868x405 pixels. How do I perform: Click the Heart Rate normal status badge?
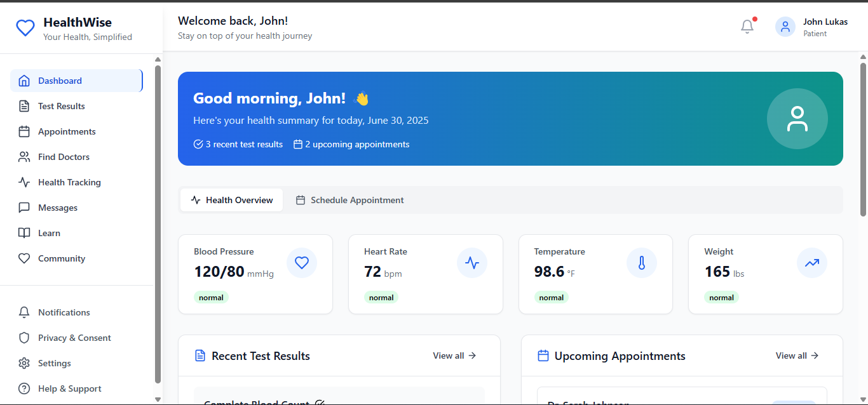tap(381, 297)
